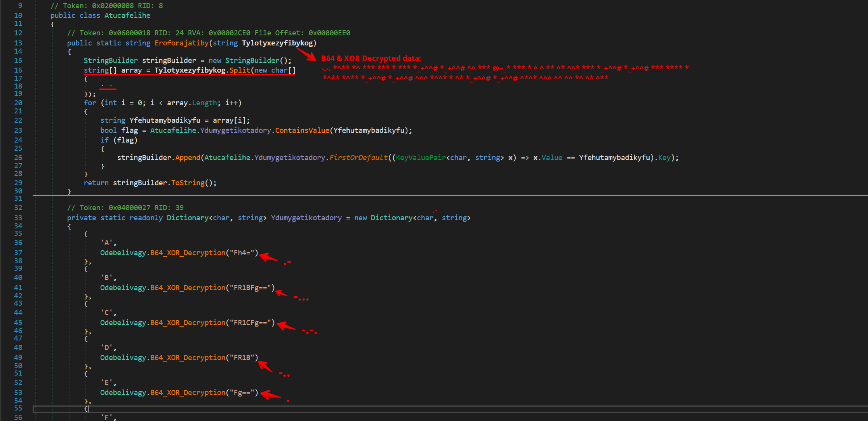Click the Token 0x04000027 comment

(x=125, y=208)
